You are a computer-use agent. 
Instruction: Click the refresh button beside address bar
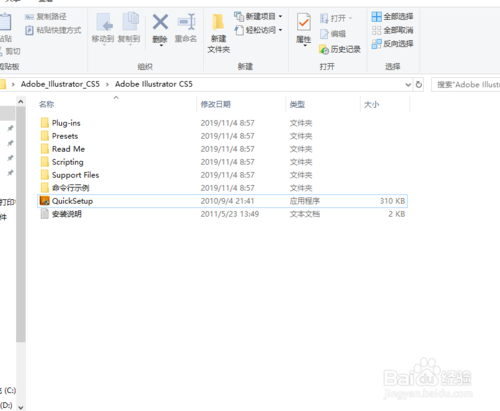[419, 85]
